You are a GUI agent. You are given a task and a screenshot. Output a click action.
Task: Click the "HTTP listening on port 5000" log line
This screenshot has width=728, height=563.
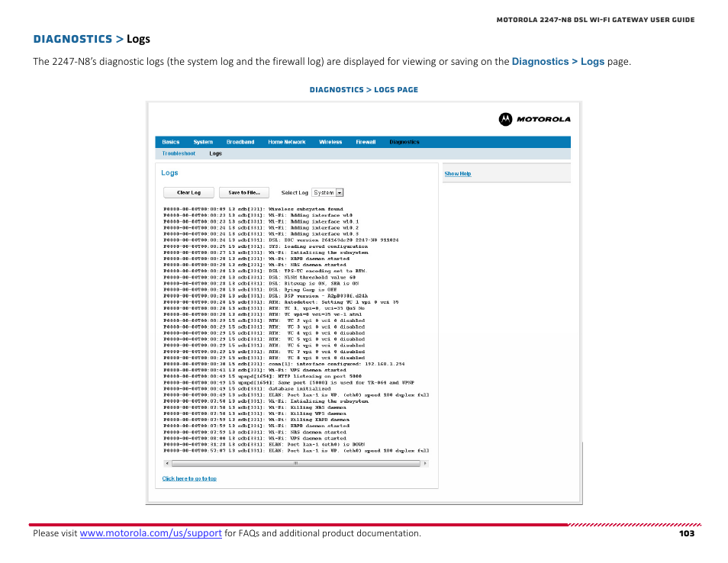click(x=263, y=376)
